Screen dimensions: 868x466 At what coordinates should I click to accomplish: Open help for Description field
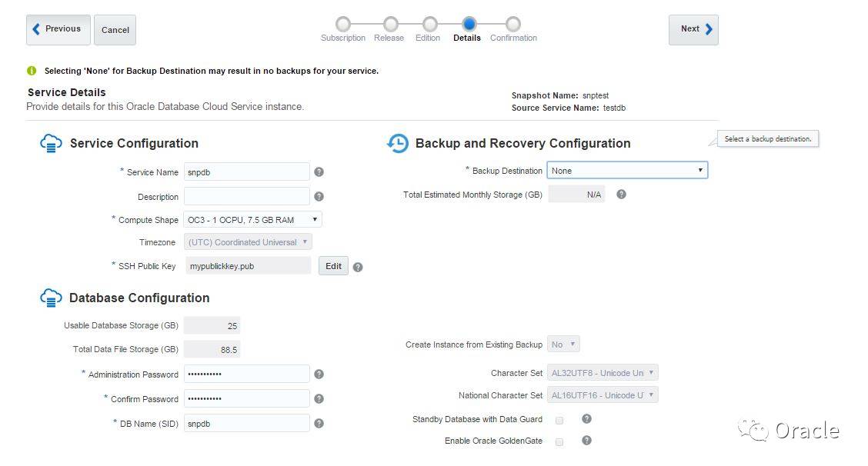tap(319, 196)
